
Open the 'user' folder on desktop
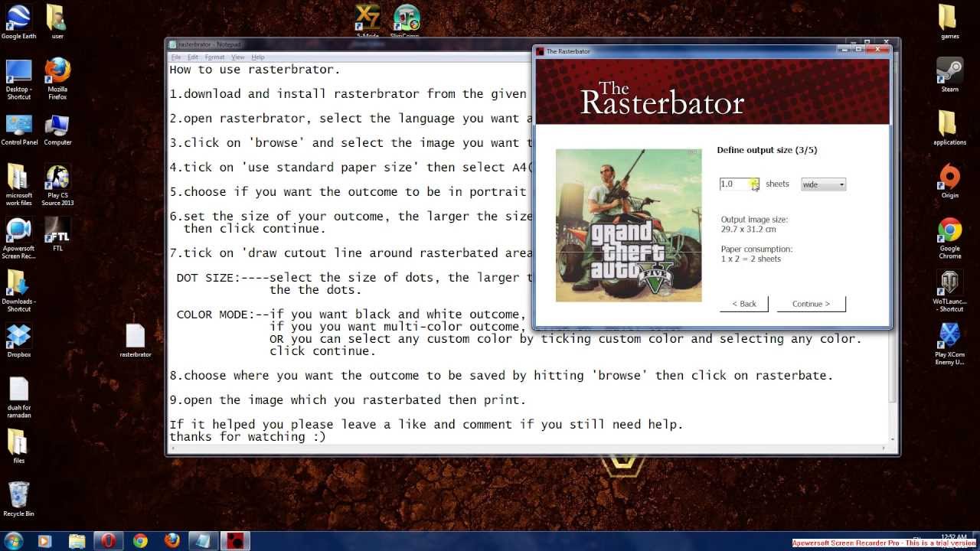pyautogui.click(x=57, y=22)
